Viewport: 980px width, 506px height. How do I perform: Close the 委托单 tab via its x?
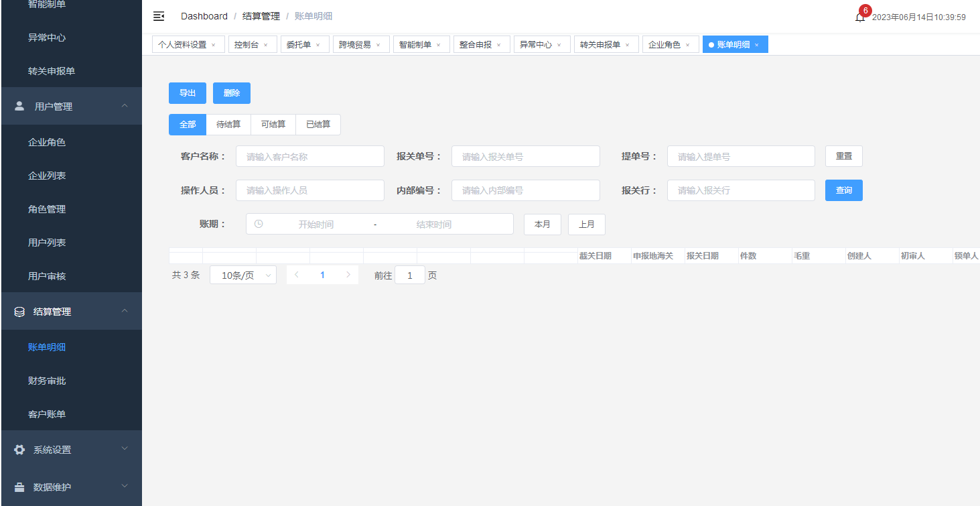(318, 45)
